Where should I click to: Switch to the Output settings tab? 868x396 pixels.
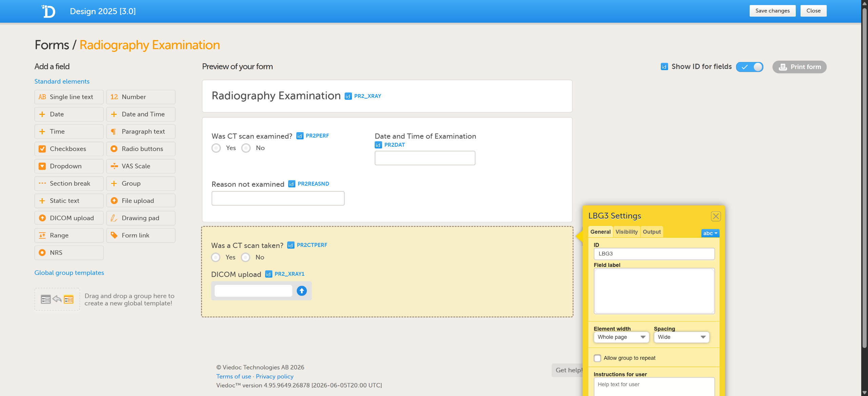(652, 232)
